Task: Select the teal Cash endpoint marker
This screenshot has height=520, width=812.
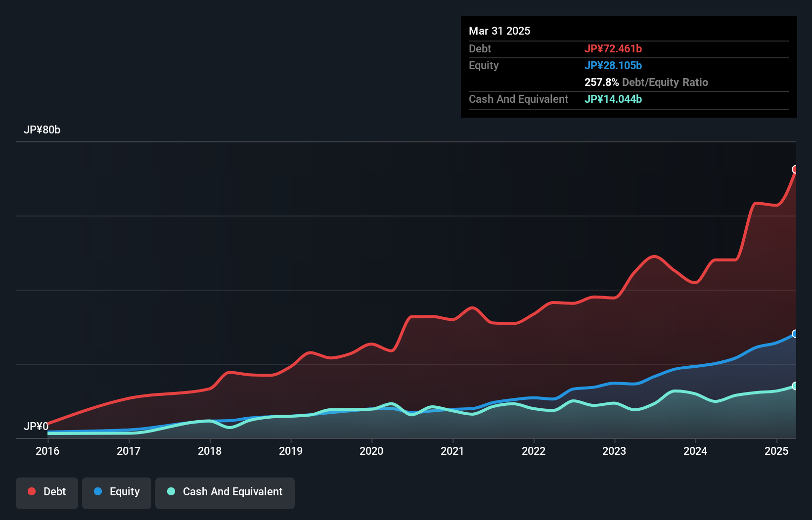Action: (x=795, y=386)
